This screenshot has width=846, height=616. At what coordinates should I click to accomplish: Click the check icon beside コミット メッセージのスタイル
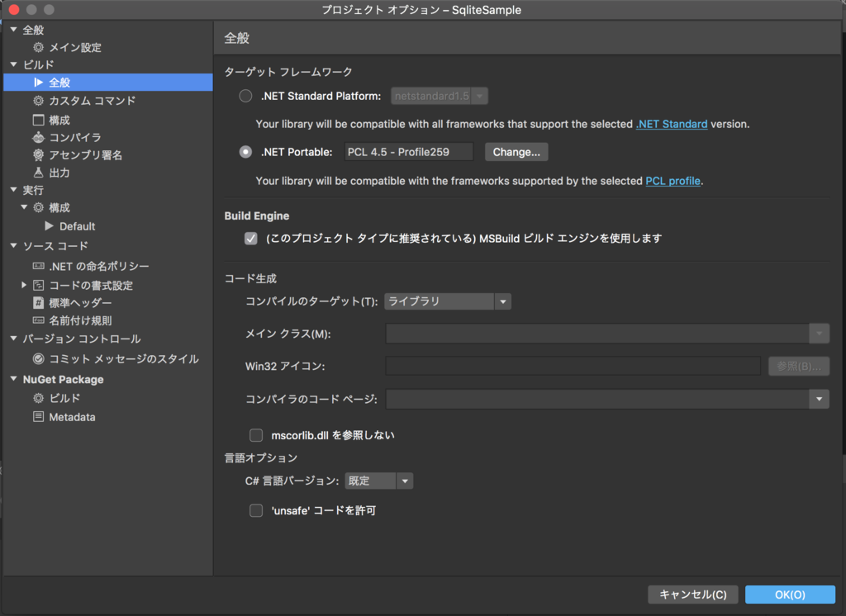[38, 358]
